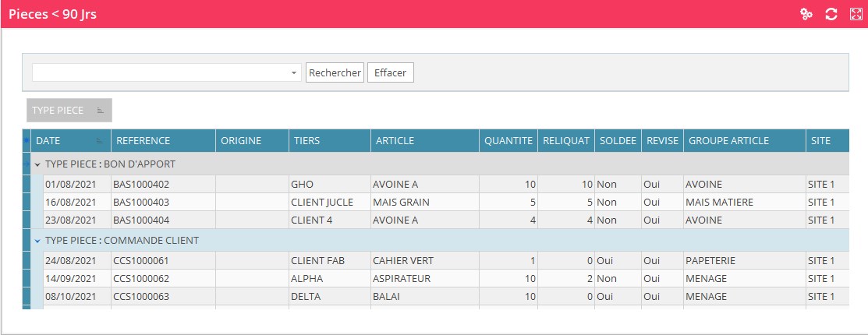
Task: Select the CCS1000062 order row
Action: [x=141, y=279]
